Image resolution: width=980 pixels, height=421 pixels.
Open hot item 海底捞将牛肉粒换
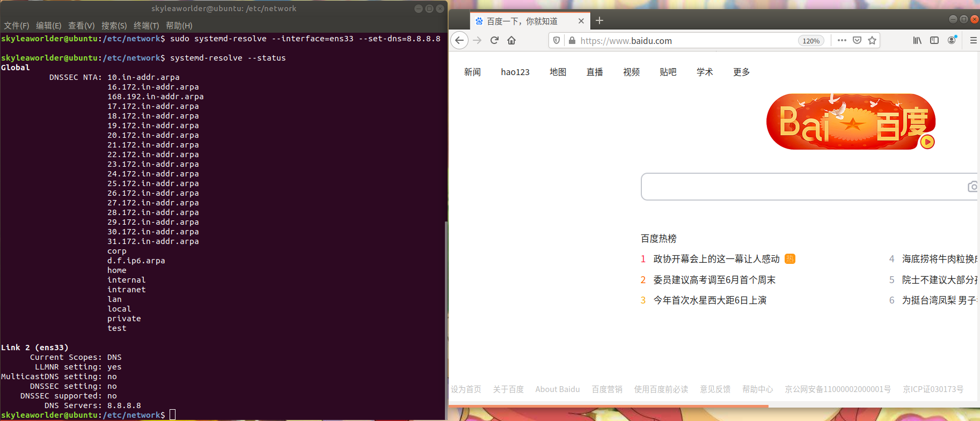pyautogui.click(x=939, y=259)
